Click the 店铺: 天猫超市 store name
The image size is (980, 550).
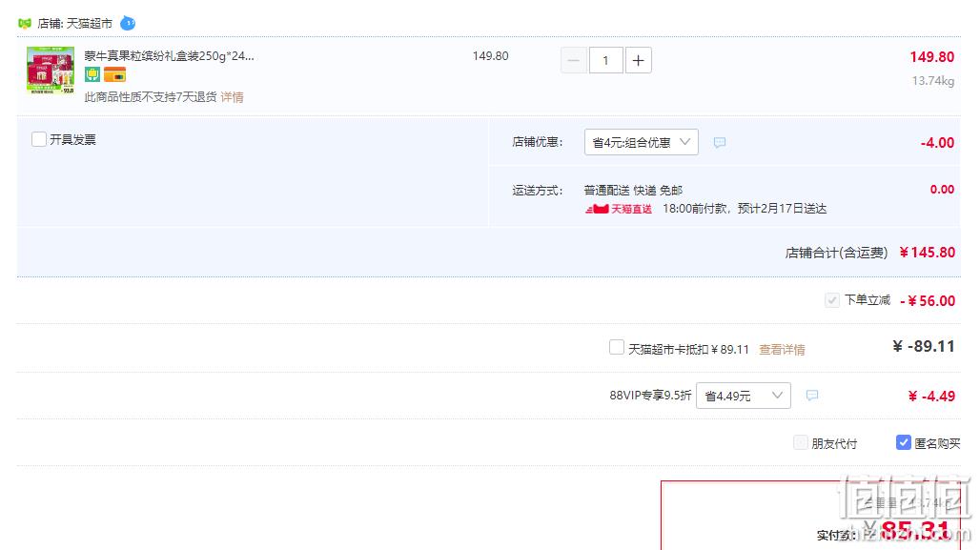[75, 23]
